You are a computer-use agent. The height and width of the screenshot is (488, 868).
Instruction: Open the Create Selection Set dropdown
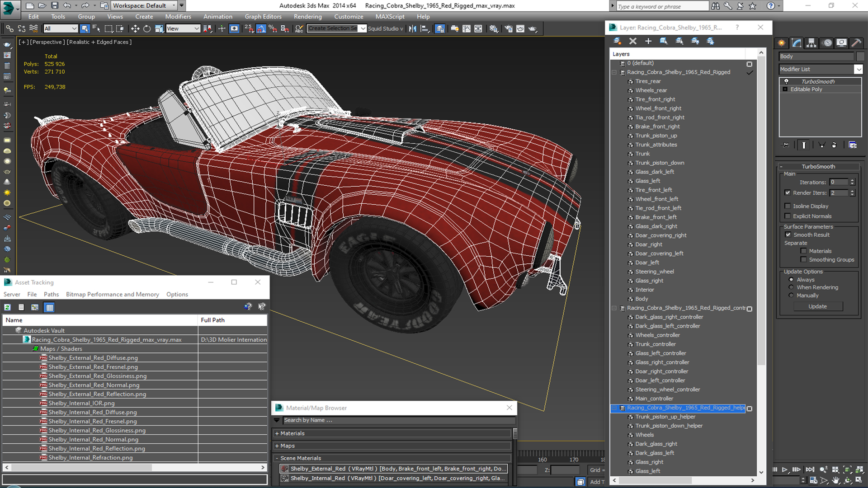pos(363,28)
